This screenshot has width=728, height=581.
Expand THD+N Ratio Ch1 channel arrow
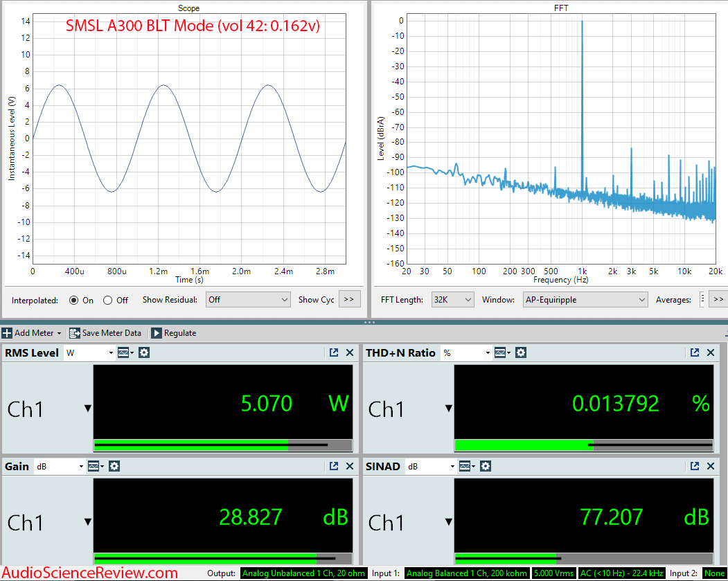point(448,409)
